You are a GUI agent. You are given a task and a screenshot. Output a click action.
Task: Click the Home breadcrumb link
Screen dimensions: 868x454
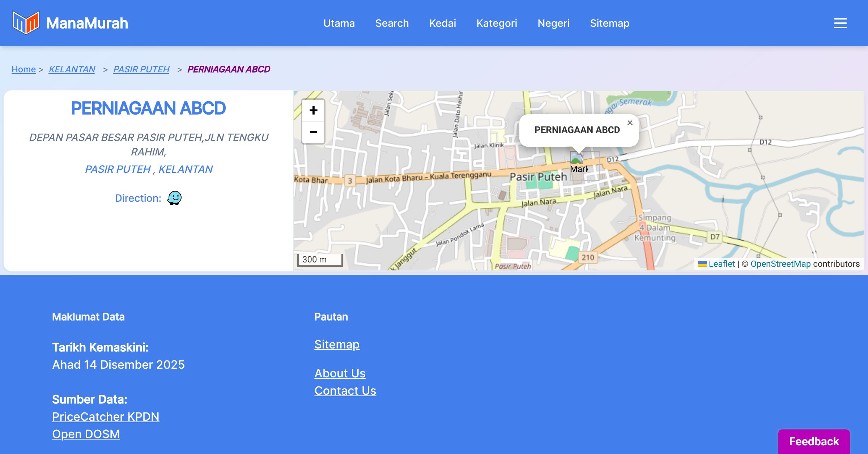24,69
